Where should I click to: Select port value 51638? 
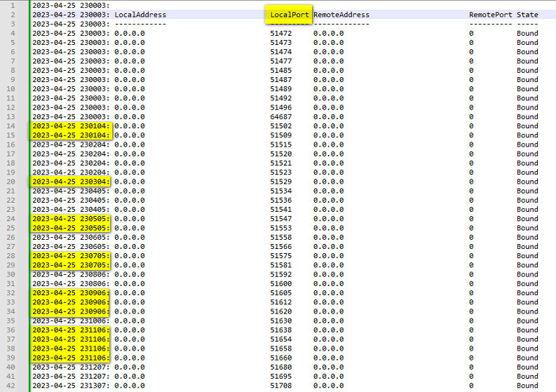coord(281,330)
